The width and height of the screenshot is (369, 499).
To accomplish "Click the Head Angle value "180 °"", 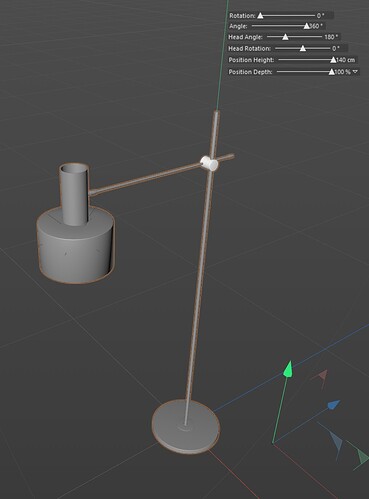I will click(331, 37).
